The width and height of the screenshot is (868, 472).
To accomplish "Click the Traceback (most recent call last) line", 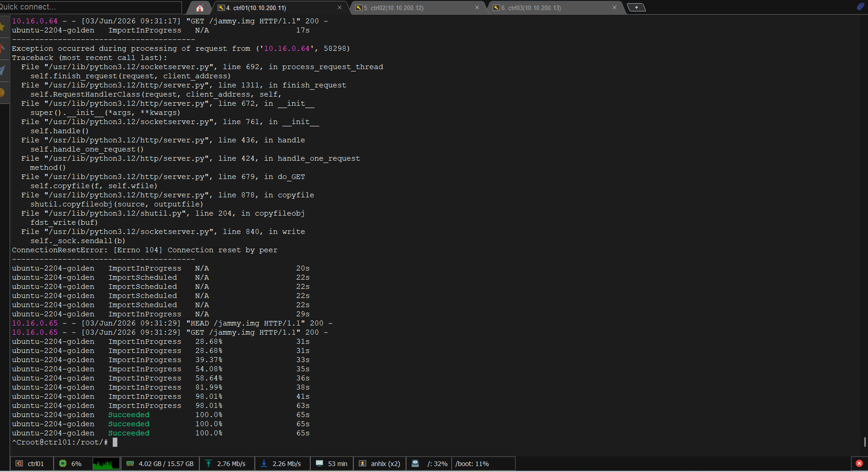I will [x=90, y=58].
